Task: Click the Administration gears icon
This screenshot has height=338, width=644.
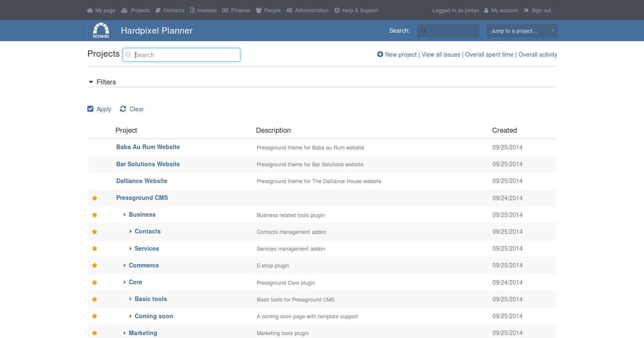Action: tap(289, 10)
